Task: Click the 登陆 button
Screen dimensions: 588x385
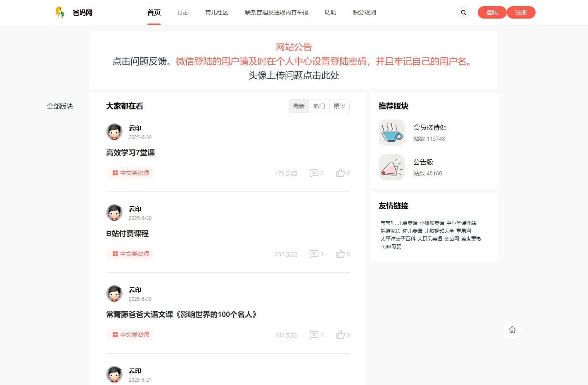Action: click(x=492, y=12)
